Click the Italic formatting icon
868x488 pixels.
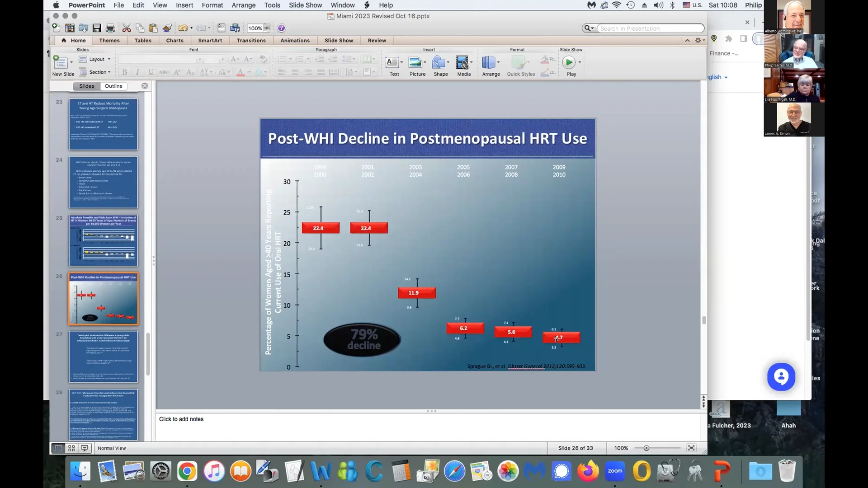click(x=137, y=72)
